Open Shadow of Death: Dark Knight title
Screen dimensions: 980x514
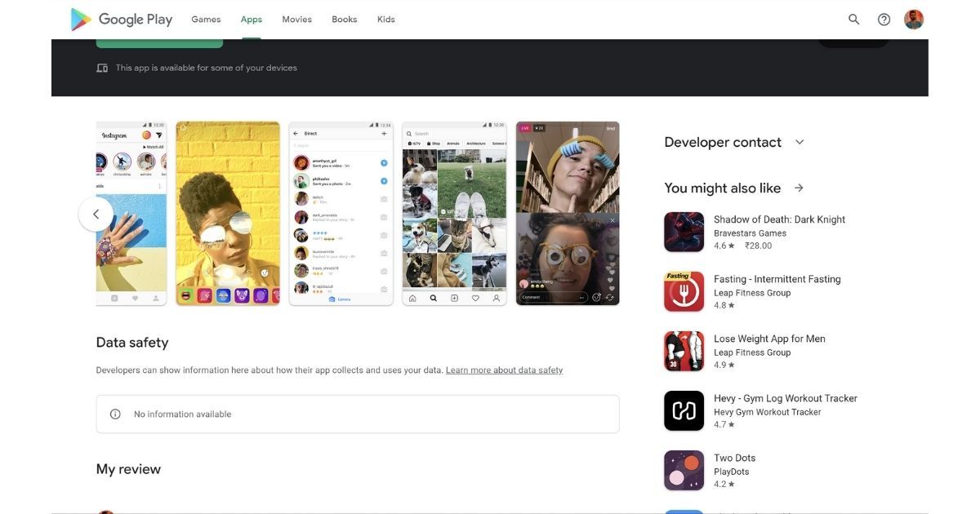[779, 219]
